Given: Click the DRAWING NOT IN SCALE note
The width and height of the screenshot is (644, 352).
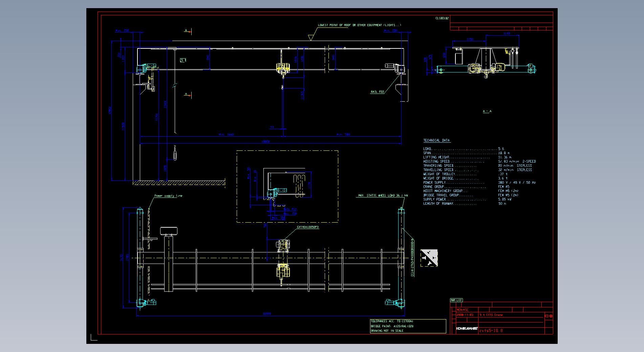Looking at the screenshot, I should (387, 331).
